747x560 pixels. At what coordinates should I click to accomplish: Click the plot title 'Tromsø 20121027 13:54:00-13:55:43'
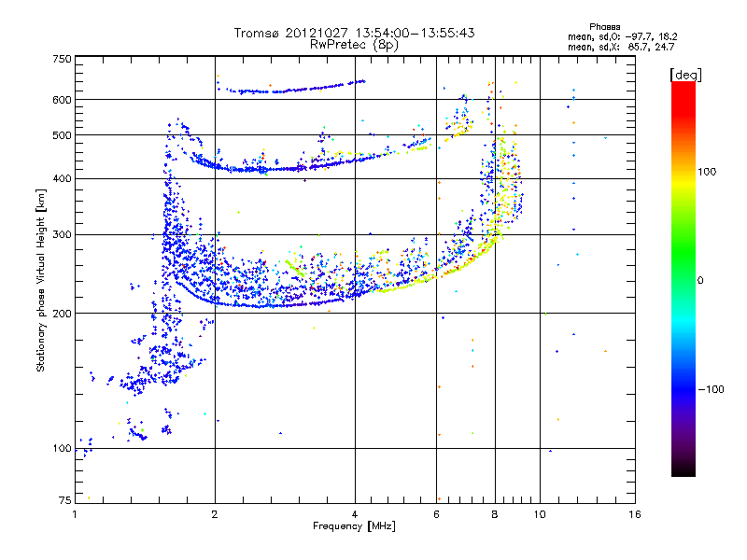point(354,33)
